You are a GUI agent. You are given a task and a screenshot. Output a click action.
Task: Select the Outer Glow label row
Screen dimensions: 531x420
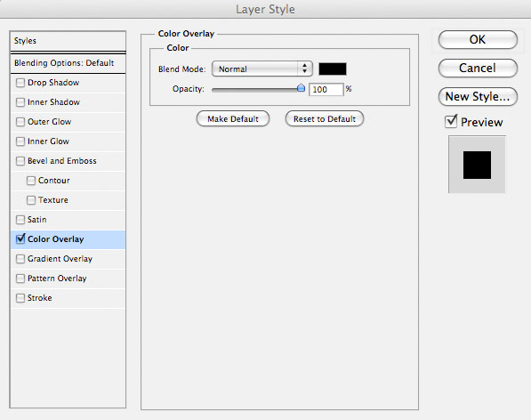pos(68,122)
